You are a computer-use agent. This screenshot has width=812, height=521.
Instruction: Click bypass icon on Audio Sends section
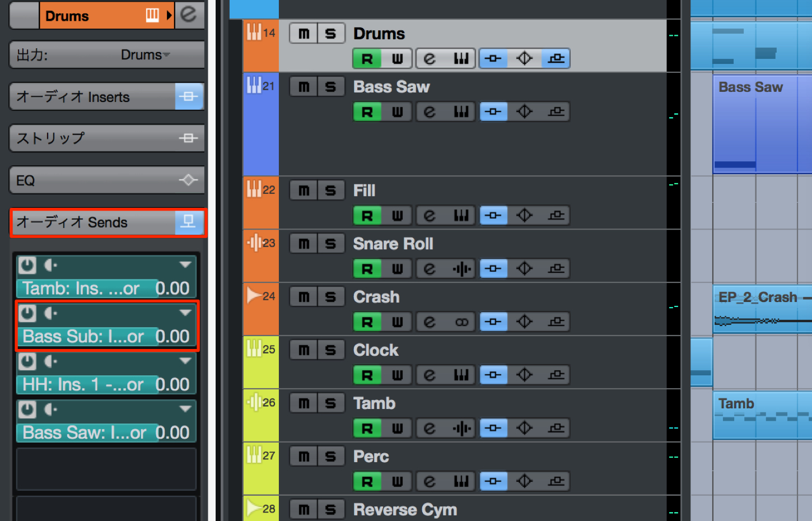pyautogui.click(x=189, y=222)
